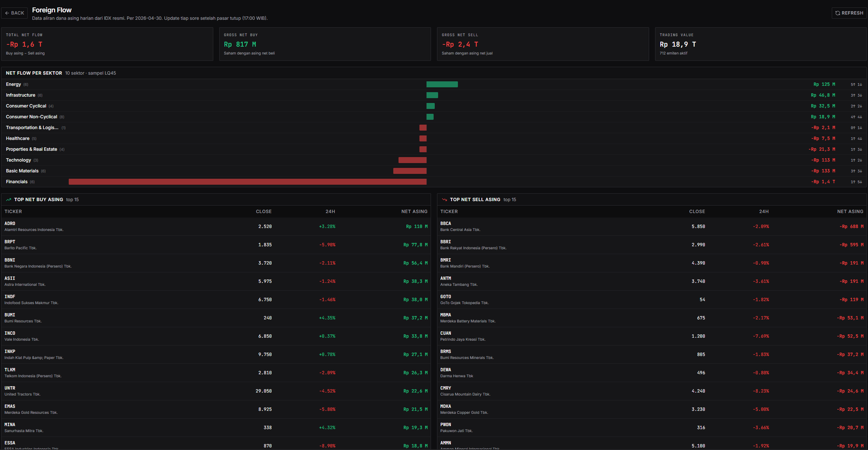Open the TLKM Telkom Indonesia row

(216, 373)
